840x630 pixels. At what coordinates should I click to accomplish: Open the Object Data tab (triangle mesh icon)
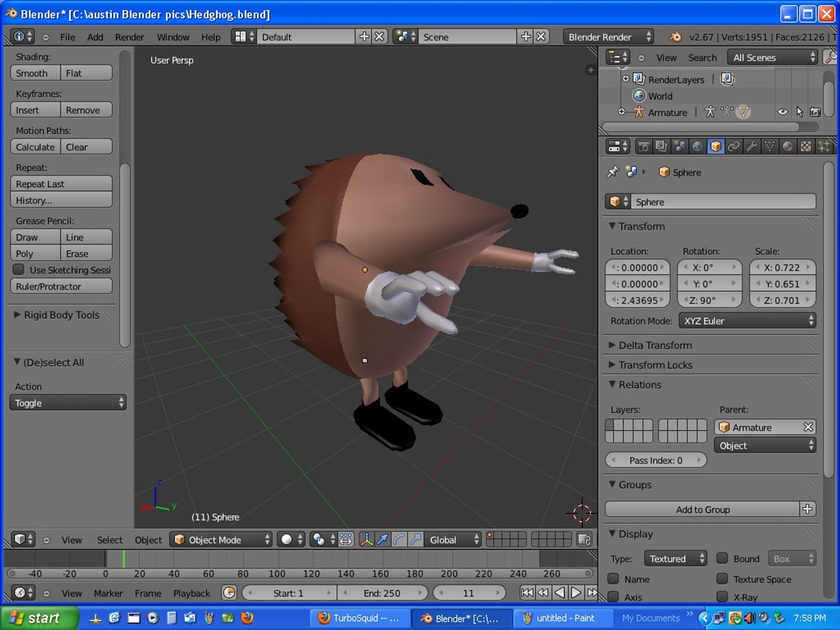pyautogui.click(x=770, y=146)
